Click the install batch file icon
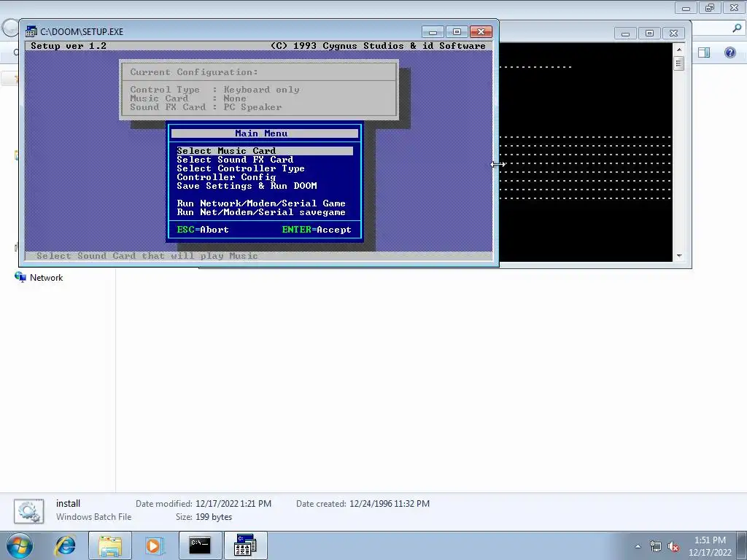This screenshot has height=560, width=747. click(x=28, y=511)
